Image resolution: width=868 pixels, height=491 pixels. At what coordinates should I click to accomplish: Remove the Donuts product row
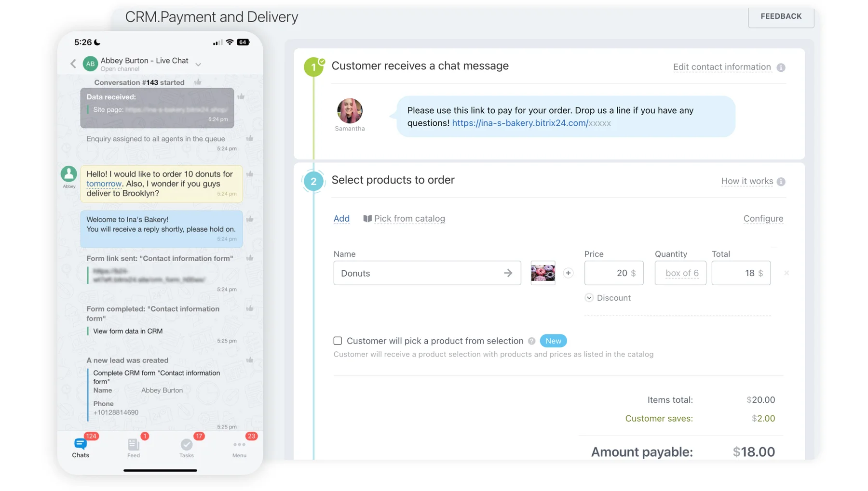[x=787, y=273]
